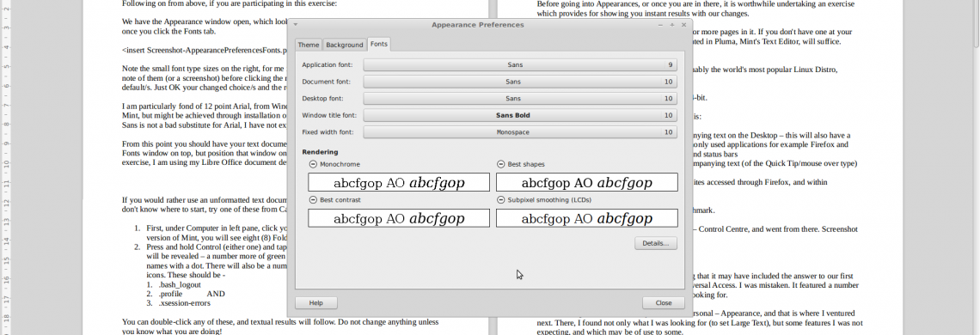Click '<insert Screenshot-AppearancePreferencesFonts' line in document
The image size is (980, 335).
(x=205, y=49)
